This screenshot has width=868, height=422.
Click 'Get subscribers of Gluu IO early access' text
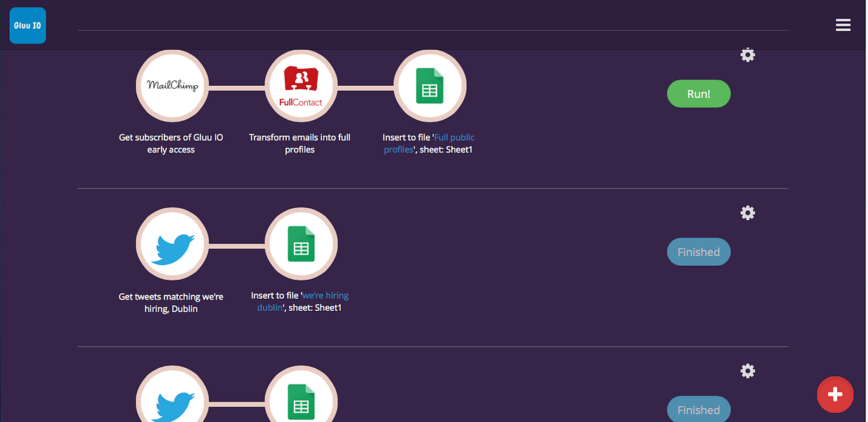point(171,143)
